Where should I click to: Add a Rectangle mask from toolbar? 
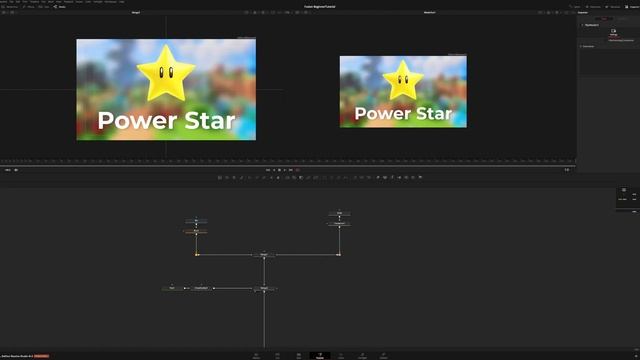pos(325,178)
